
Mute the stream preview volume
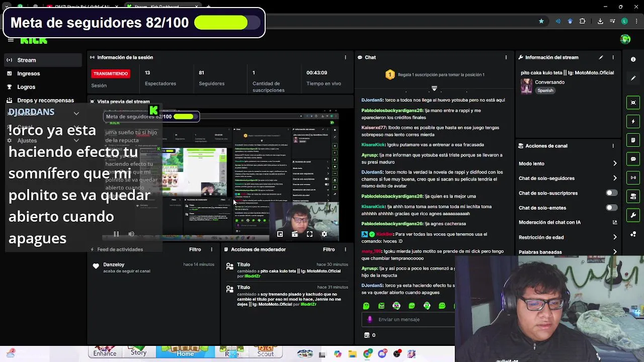(131, 234)
